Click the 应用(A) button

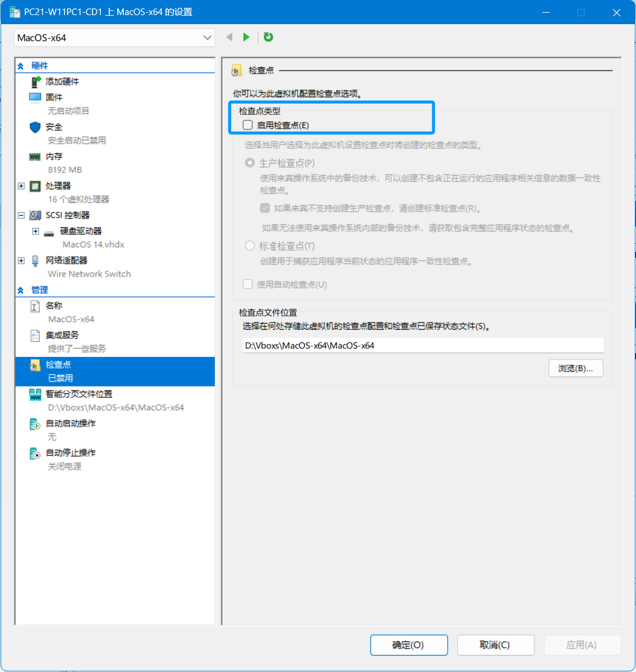(582, 645)
